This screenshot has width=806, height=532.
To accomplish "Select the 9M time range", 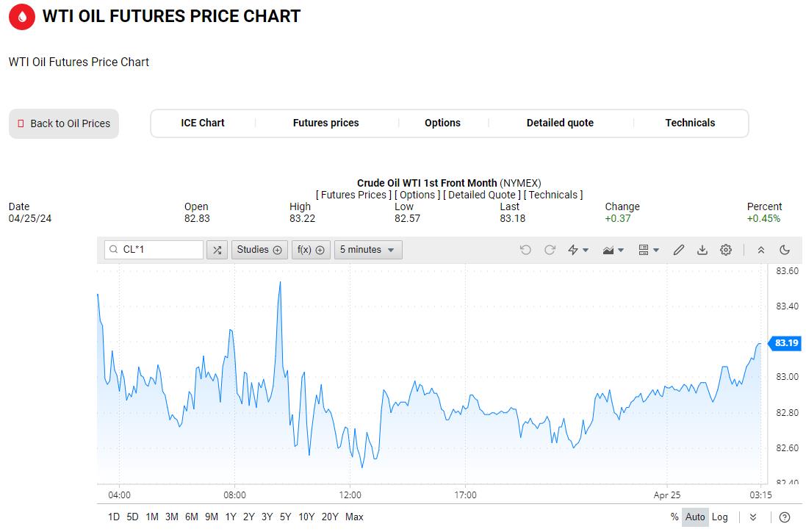I will coord(212,517).
